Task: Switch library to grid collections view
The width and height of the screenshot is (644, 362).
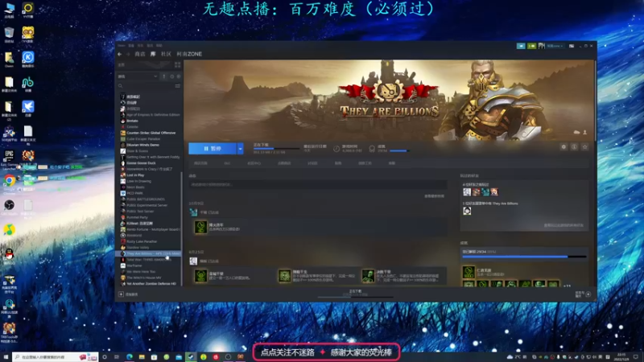Action: 177,65
